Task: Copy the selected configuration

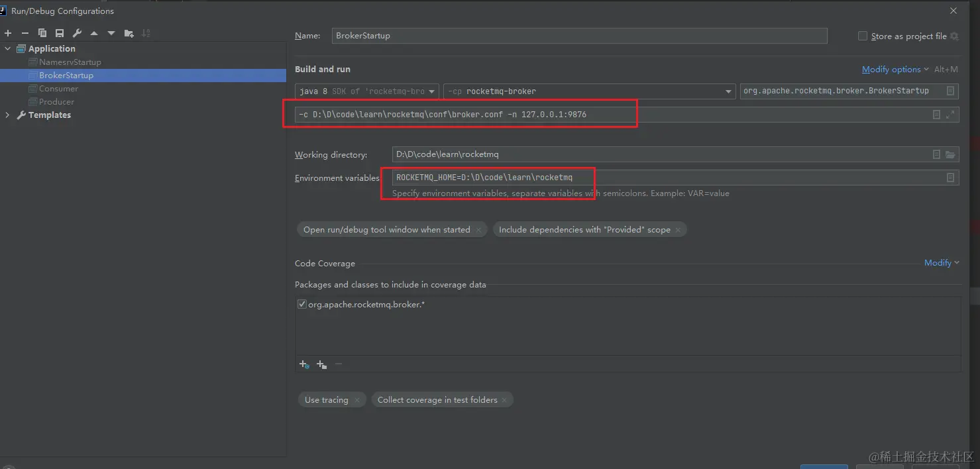Action: [42, 33]
